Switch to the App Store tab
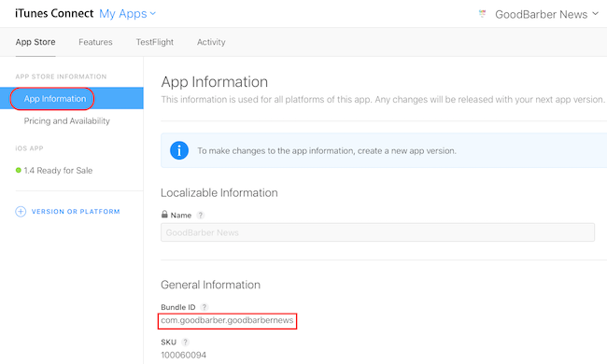Screen dimensions: 607x364 (35, 42)
